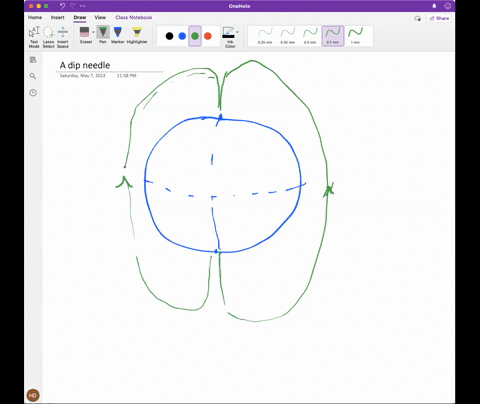Click the page time 11:58 PM
Image resolution: width=480 pixels, height=404 pixels.
pos(126,76)
